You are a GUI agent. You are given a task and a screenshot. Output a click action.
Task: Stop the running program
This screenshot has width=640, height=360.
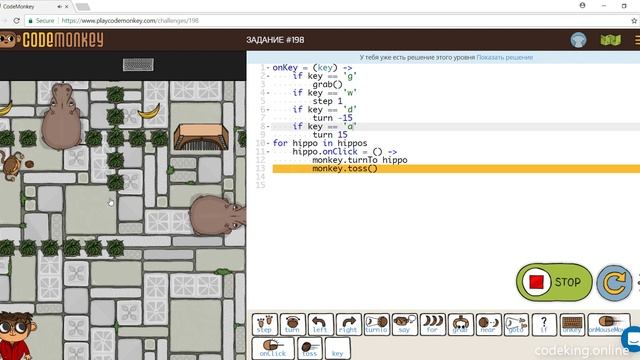(x=554, y=282)
